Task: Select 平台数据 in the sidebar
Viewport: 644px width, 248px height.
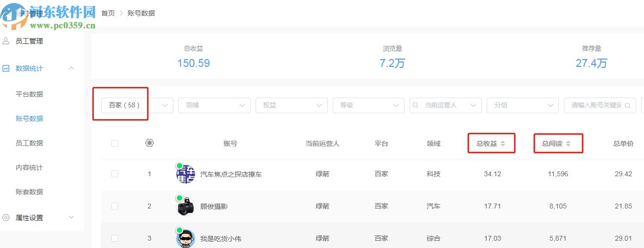Action: 29,94
